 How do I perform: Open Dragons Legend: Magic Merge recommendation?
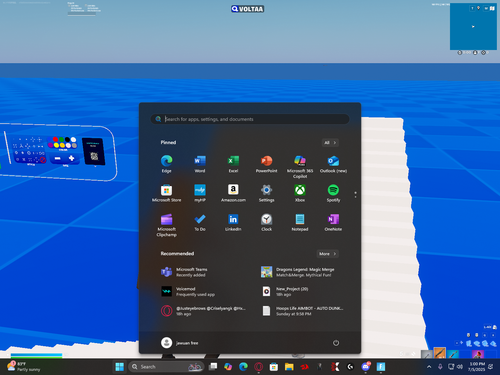(298, 272)
